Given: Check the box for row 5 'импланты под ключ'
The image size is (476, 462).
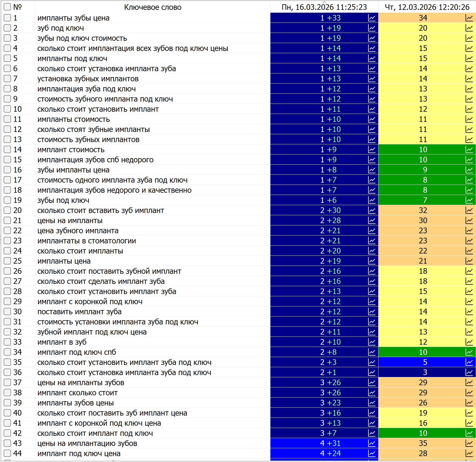Looking at the screenshot, I should [7, 59].
